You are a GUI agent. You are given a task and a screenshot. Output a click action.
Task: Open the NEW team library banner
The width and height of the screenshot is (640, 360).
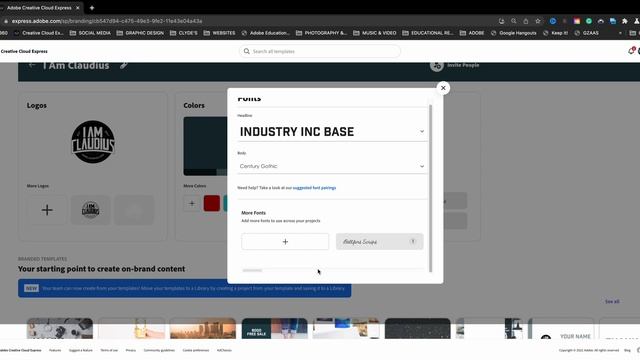184,288
